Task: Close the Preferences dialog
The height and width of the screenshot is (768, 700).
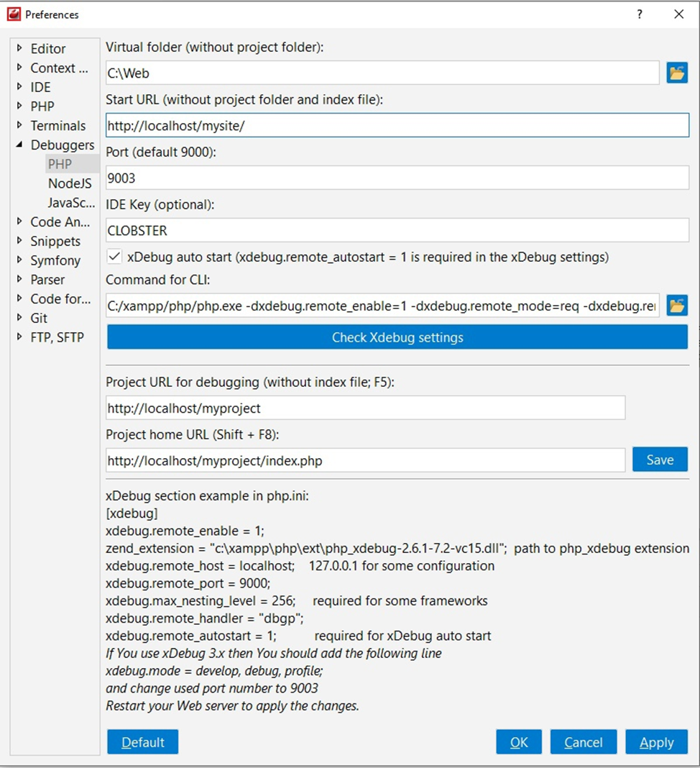Action: [679, 14]
